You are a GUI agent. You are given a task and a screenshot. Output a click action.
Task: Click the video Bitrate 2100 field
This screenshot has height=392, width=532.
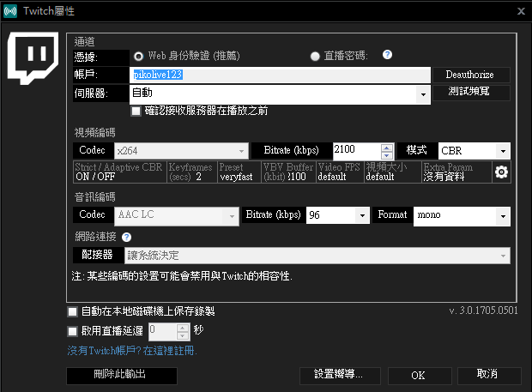coord(357,151)
